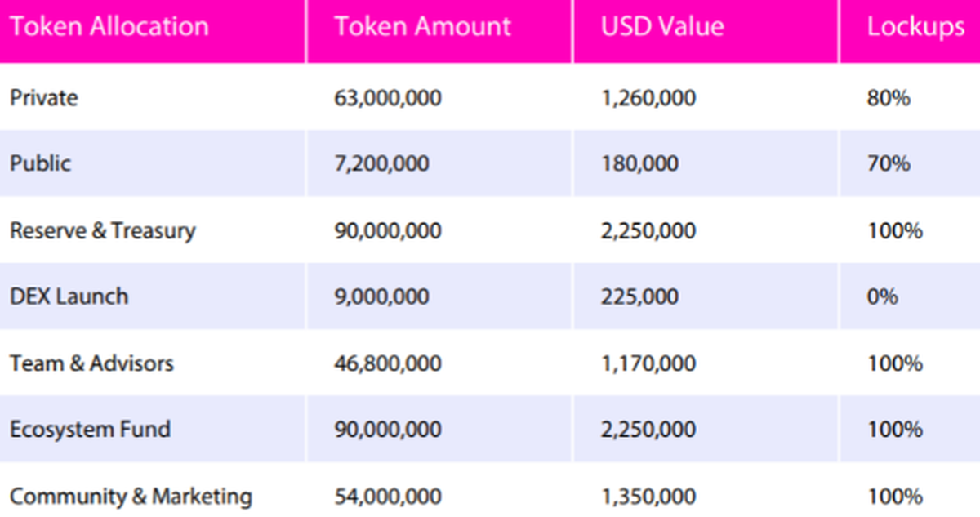Click the 63,000,000 token amount cell

pos(388,99)
